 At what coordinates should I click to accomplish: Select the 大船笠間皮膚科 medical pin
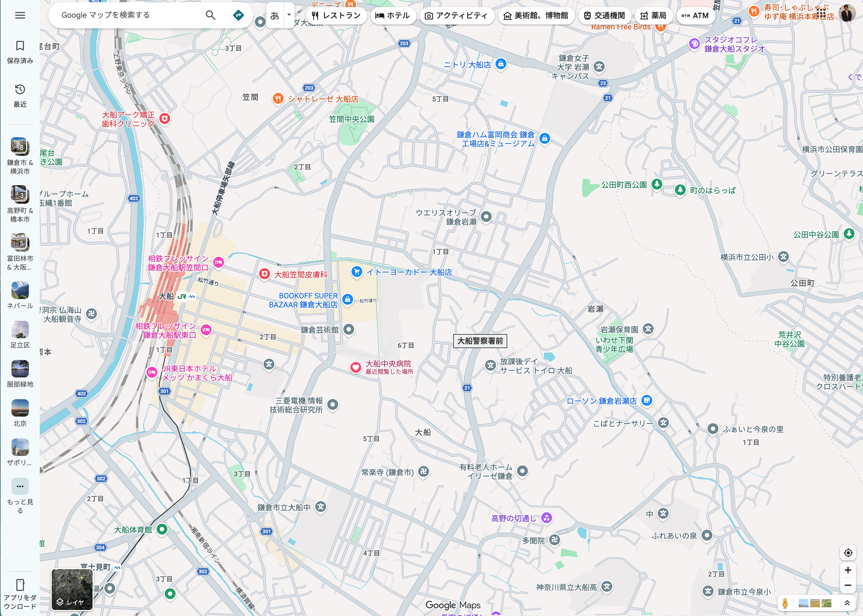[x=264, y=274]
